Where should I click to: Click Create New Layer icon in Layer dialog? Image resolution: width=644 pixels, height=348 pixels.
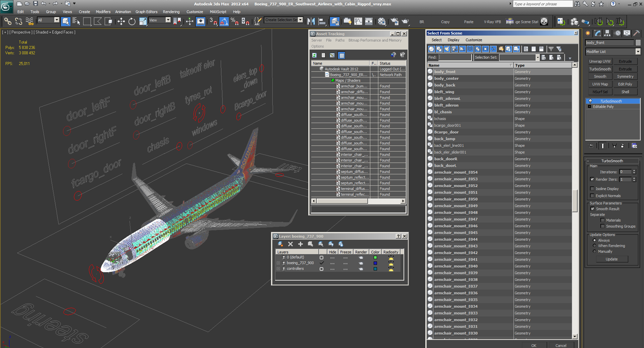(x=281, y=244)
